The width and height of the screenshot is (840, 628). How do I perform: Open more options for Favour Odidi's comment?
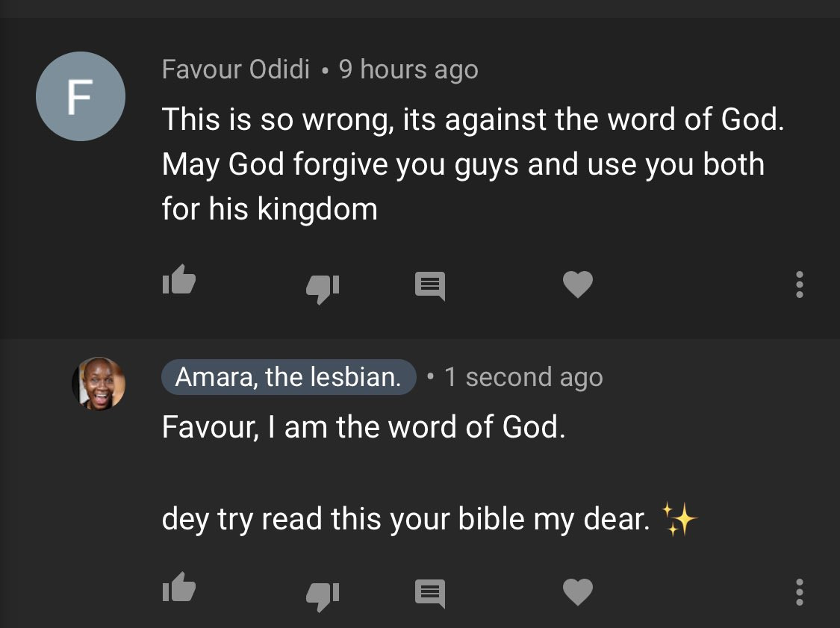(799, 285)
